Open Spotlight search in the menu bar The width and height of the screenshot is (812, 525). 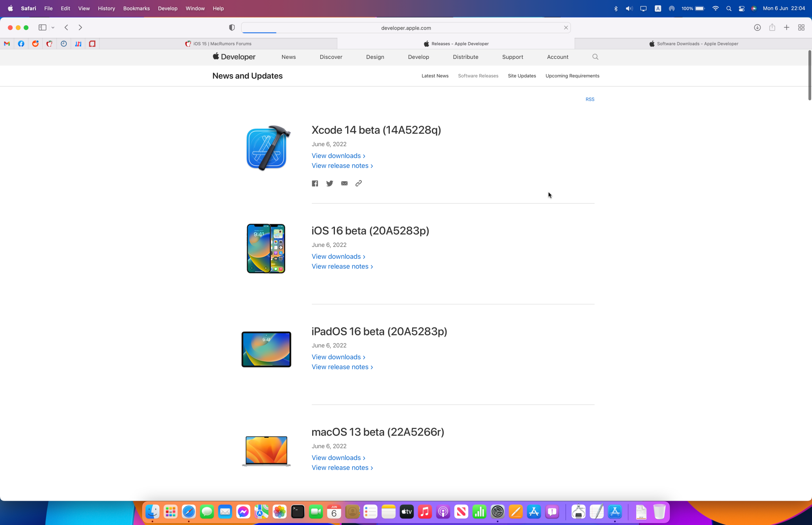[729, 9]
